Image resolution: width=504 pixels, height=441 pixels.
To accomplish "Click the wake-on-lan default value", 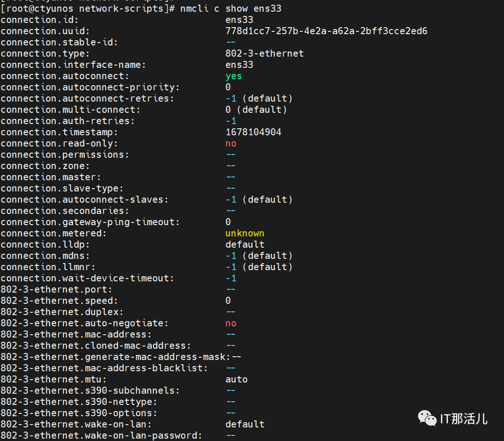I will (245, 424).
